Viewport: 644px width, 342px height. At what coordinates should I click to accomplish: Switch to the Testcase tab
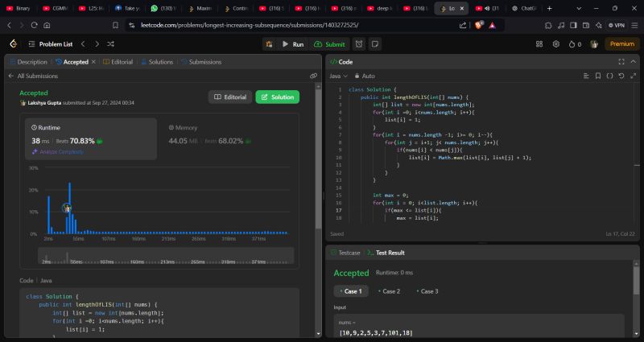tap(345, 253)
